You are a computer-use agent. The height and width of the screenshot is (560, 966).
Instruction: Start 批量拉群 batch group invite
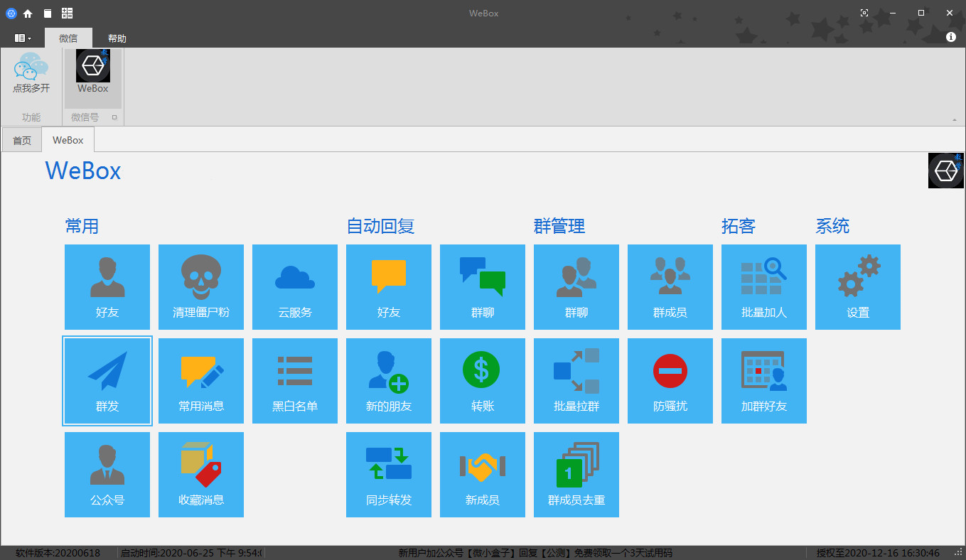pos(576,380)
